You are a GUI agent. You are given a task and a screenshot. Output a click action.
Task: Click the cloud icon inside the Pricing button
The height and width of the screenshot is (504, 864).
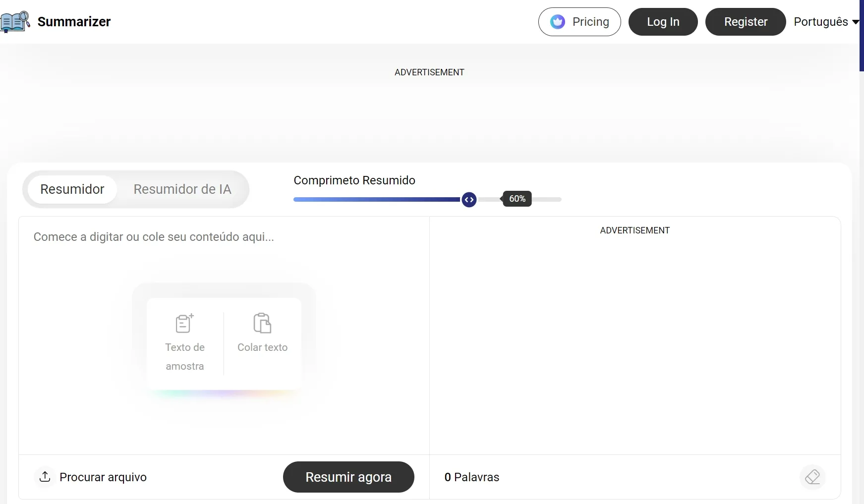click(x=558, y=21)
